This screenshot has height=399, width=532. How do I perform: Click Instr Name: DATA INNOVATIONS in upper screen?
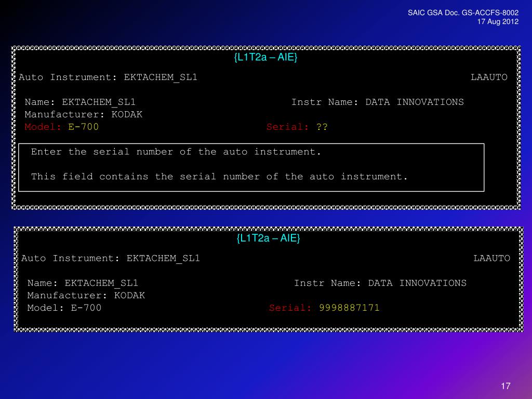tap(378, 102)
